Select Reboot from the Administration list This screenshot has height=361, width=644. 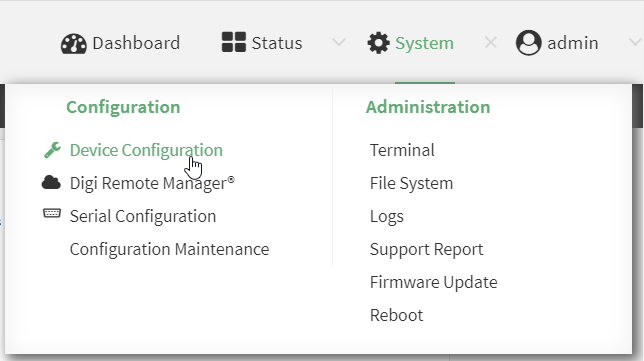click(396, 315)
